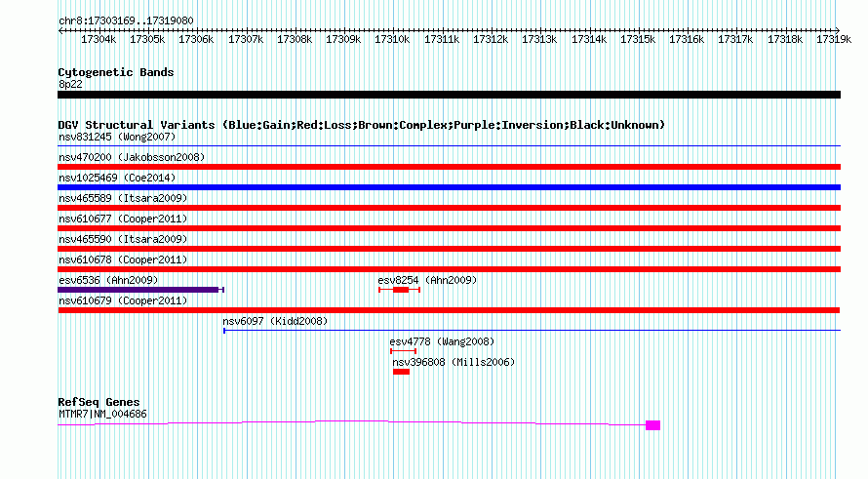868x479 pixels.
Task: Select the nsv470200 (Jakobsson2008) red loss bar
Action: tap(449, 167)
